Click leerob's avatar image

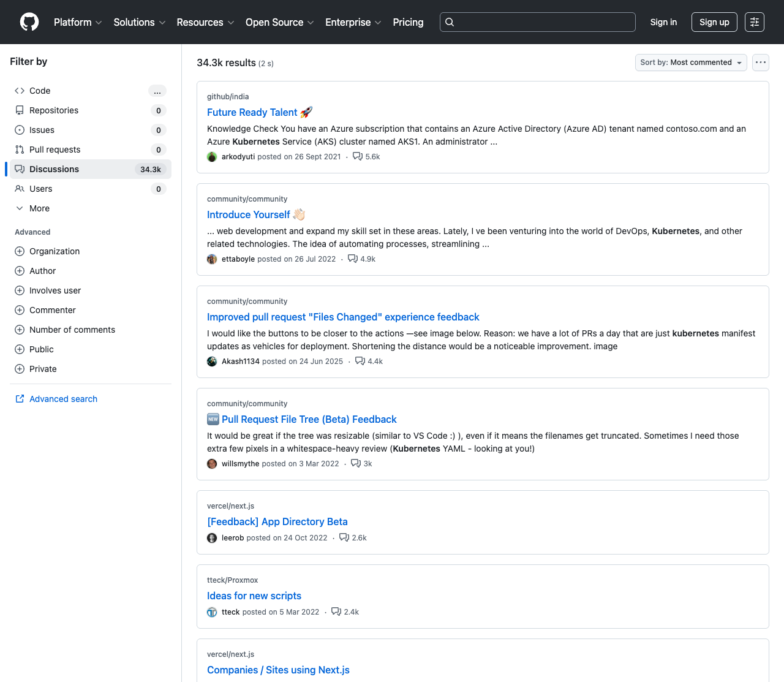[212, 538]
